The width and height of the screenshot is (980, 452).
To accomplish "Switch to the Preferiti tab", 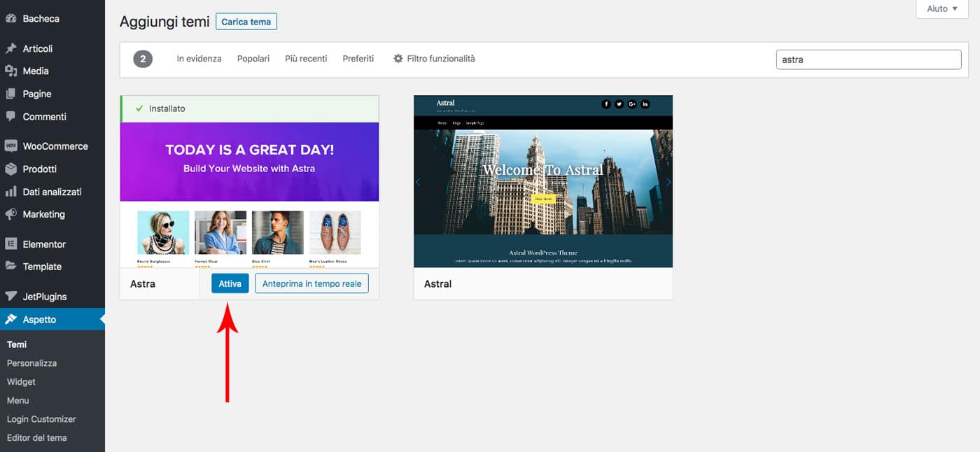I will tap(358, 59).
